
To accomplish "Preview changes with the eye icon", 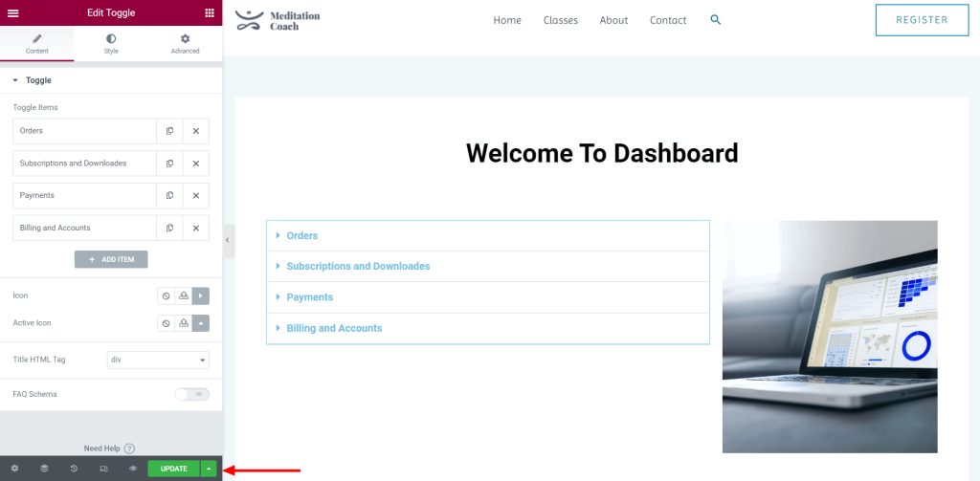I will [x=133, y=469].
